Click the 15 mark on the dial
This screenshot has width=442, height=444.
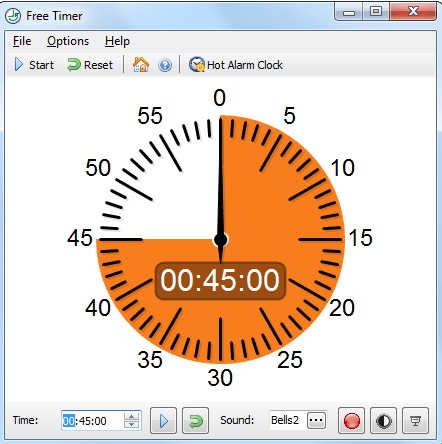pos(360,238)
